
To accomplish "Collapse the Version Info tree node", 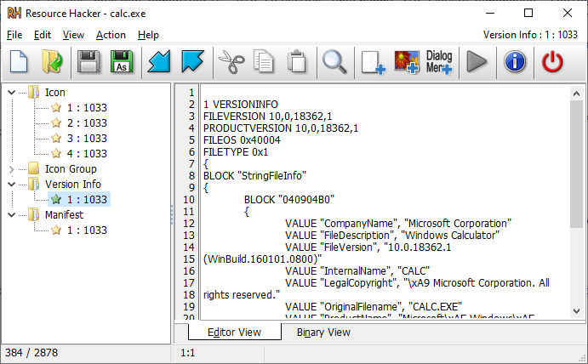I will click(12, 185).
